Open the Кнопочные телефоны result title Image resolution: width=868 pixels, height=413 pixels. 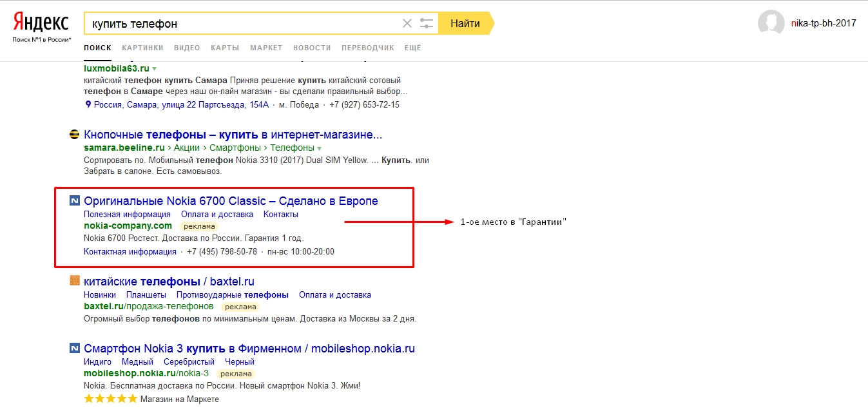(x=233, y=135)
